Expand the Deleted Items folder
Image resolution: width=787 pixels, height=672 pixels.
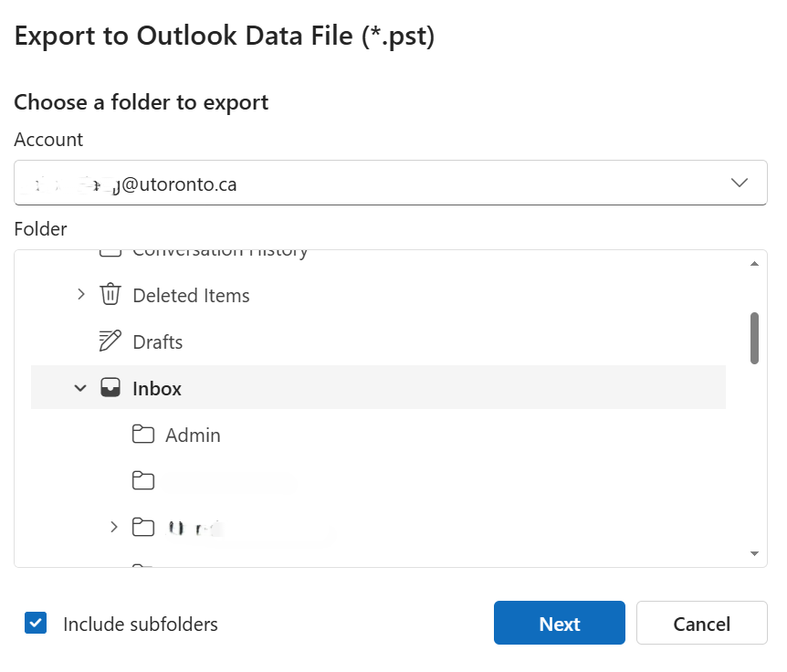[80, 295]
